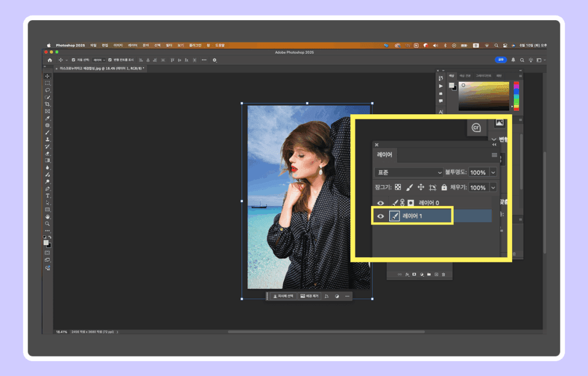Image resolution: width=588 pixels, height=376 pixels.
Task: Delete layer using the trash icon
Action: tap(443, 274)
